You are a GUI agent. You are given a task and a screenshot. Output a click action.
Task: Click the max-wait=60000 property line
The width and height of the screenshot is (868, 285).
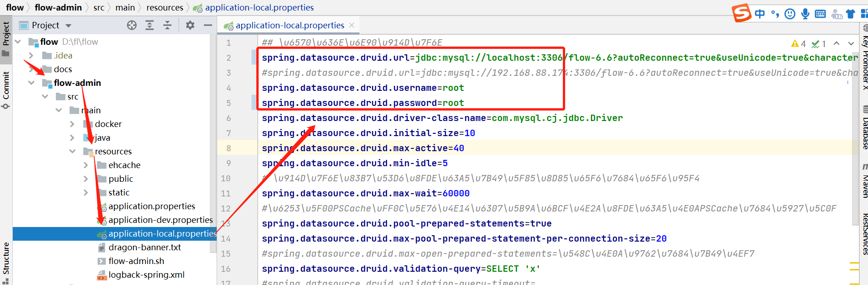point(365,193)
